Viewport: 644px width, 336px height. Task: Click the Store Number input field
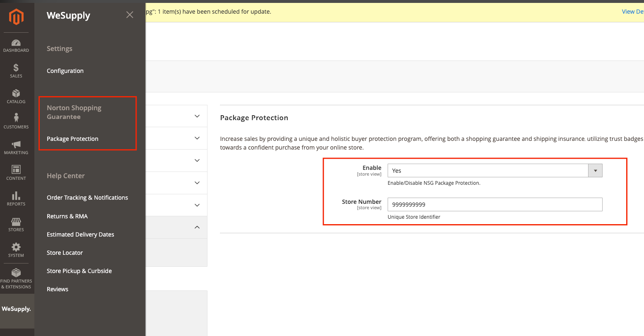tap(494, 205)
